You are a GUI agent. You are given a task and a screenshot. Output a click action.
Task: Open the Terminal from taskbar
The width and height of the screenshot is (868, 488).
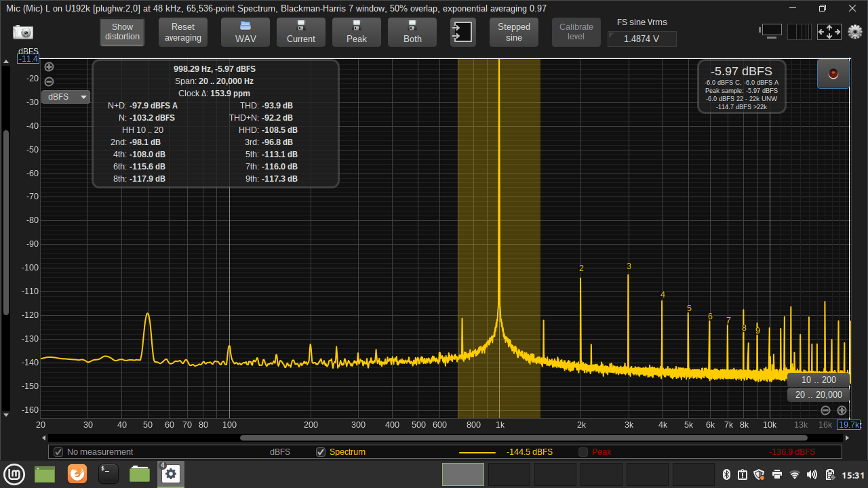pos(108,474)
